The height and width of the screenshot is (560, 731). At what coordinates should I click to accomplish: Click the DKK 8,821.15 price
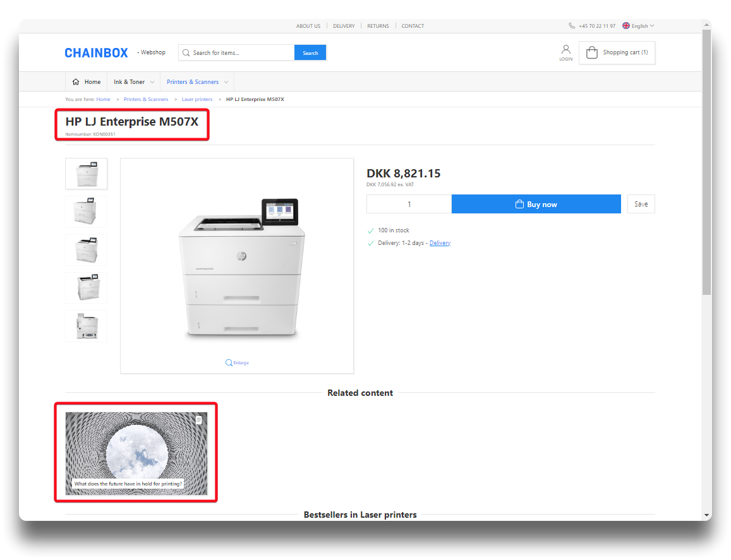click(403, 174)
